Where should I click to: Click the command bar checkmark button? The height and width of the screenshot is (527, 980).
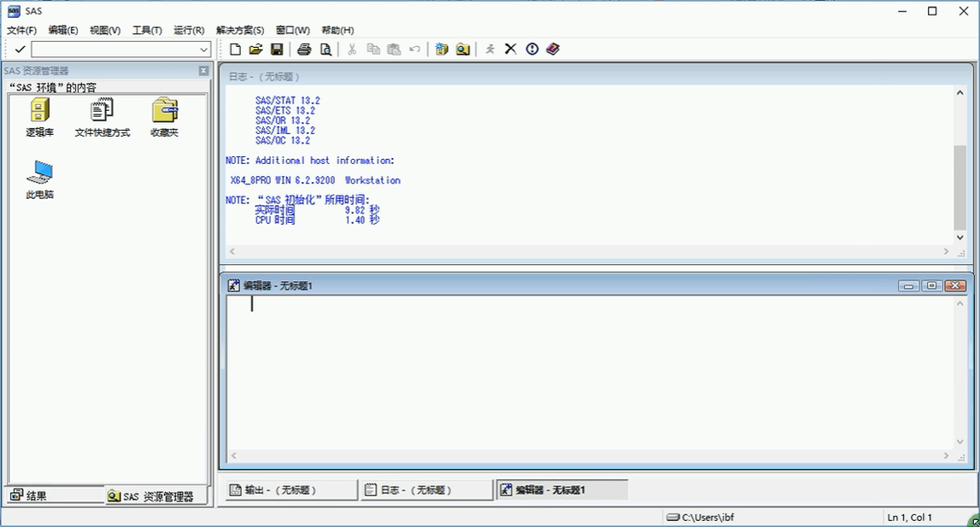click(x=20, y=50)
